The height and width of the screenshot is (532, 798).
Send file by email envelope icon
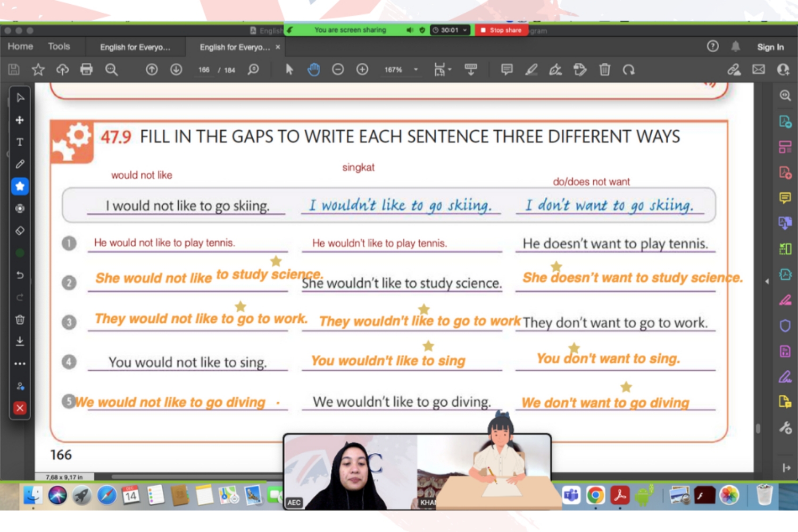click(x=759, y=69)
